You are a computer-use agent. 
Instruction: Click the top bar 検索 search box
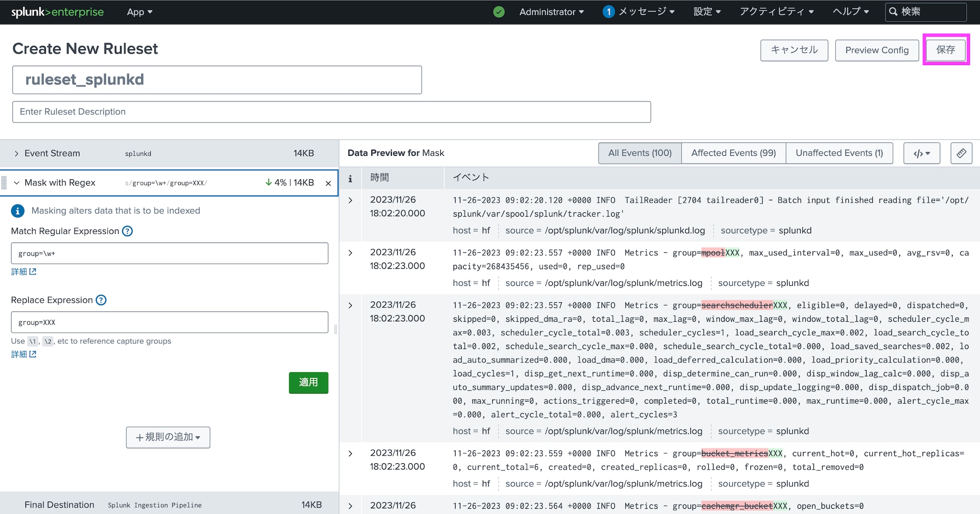point(925,12)
